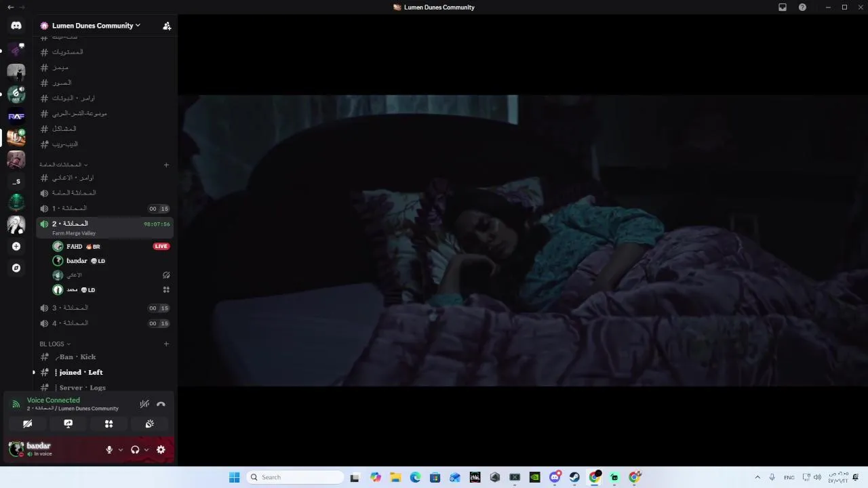
Task: Create channel in BL LOGS category
Action: tap(166, 344)
